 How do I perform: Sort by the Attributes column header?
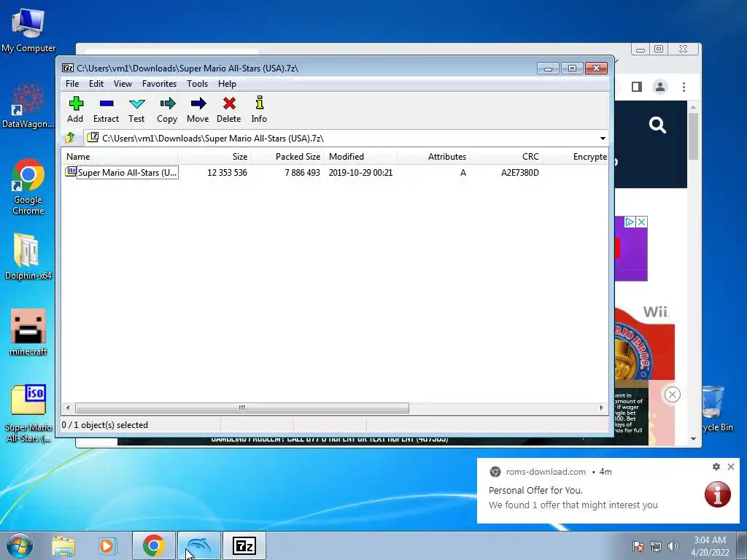tap(433, 157)
